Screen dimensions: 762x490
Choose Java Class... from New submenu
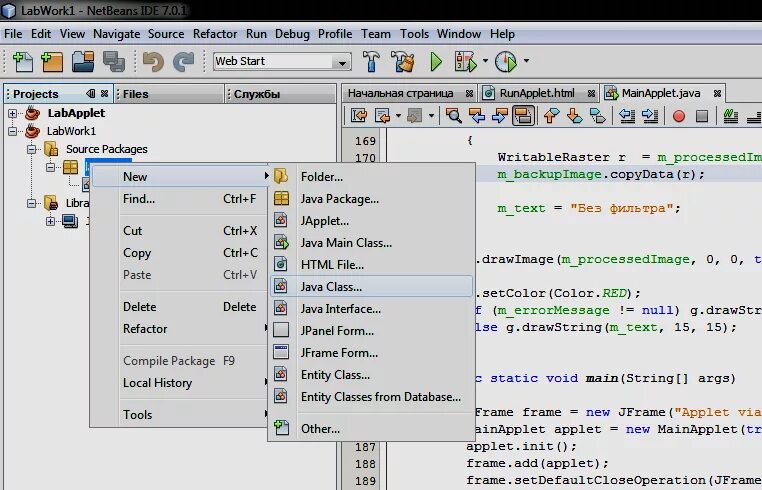(x=371, y=287)
